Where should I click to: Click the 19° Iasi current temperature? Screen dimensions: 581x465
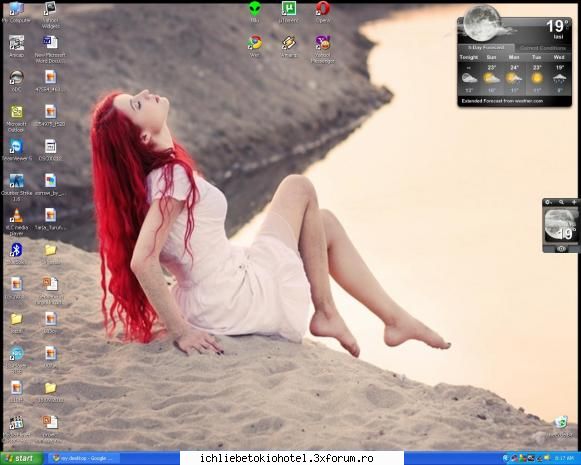(x=557, y=28)
